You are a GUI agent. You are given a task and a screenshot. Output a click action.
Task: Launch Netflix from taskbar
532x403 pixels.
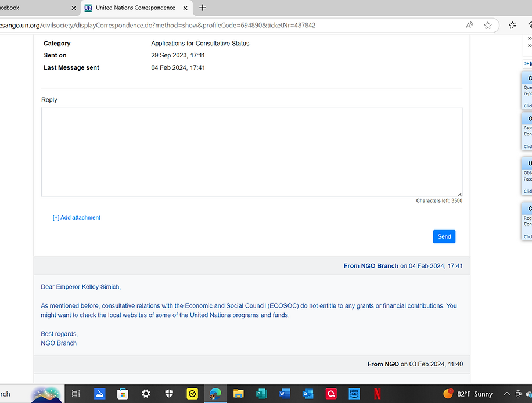[378, 394]
